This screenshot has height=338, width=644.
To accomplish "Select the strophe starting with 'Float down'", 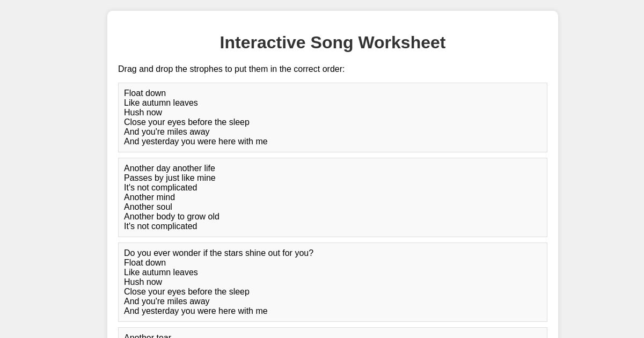I will click(x=333, y=117).
